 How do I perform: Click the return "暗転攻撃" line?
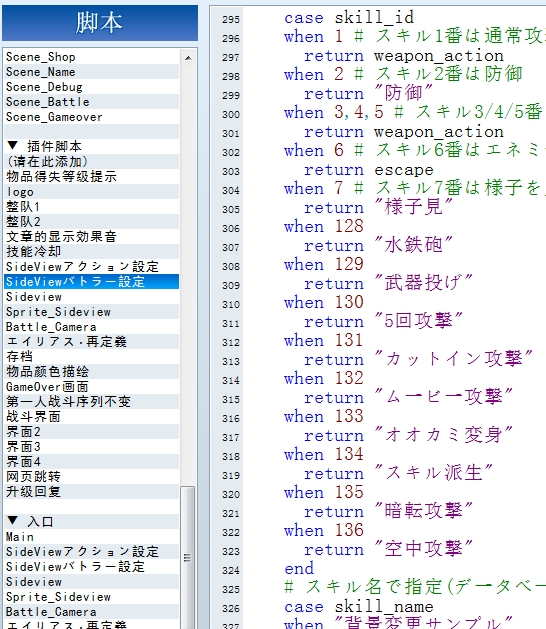388,511
